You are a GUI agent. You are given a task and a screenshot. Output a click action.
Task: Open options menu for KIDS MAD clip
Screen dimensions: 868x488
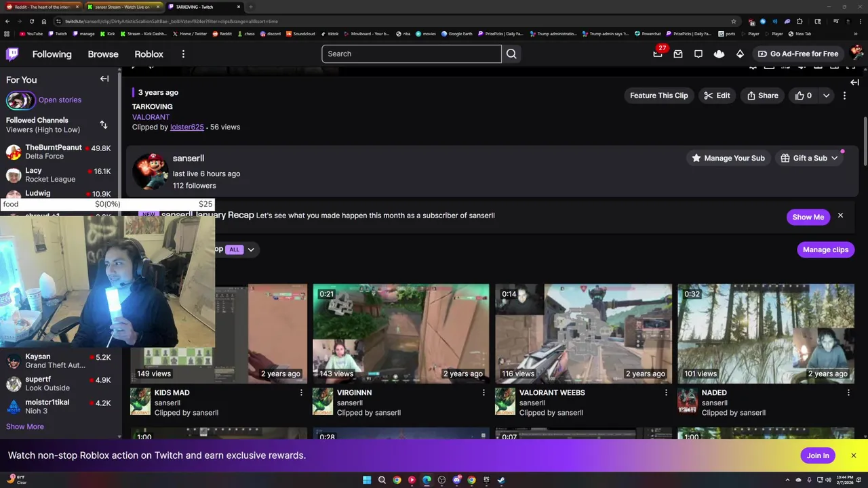[x=301, y=392]
